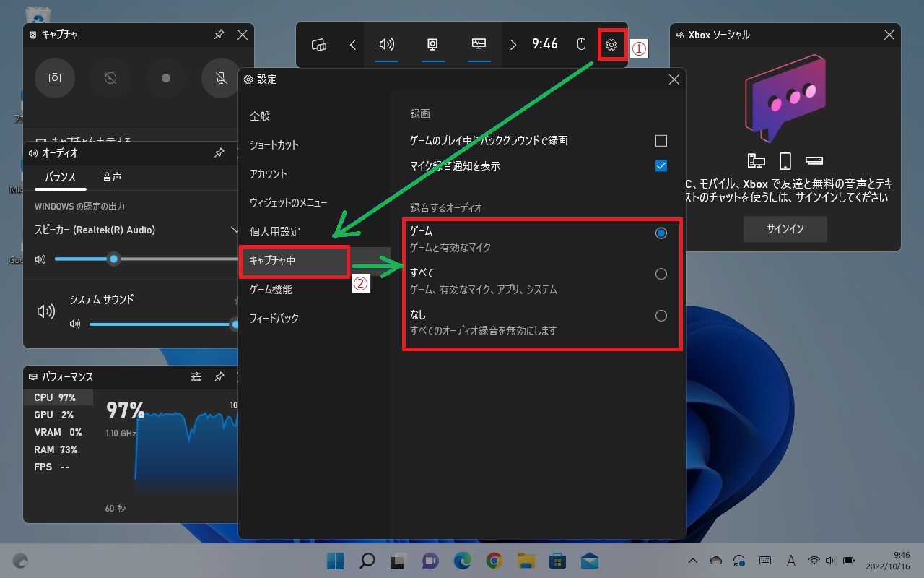The image size is (924, 578).
Task: Open Mail app from taskbar
Action: (x=589, y=561)
